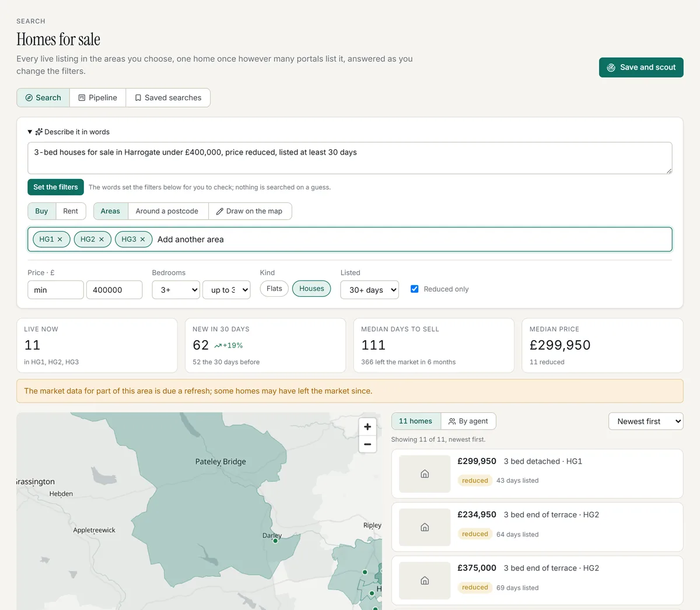Remove the HG2 area chip
Image resolution: width=700 pixels, height=610 pixels.
(101, 240)
